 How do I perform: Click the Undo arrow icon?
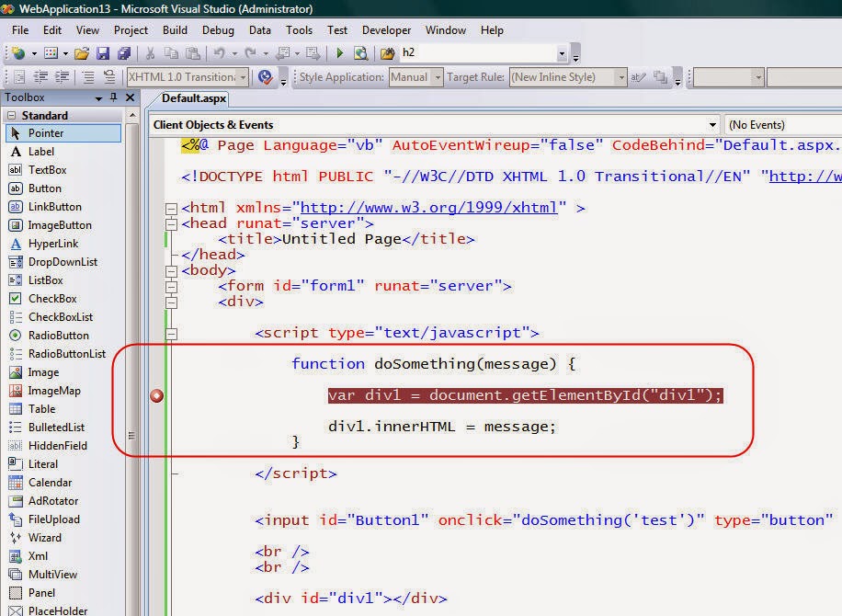pos(219,53)
